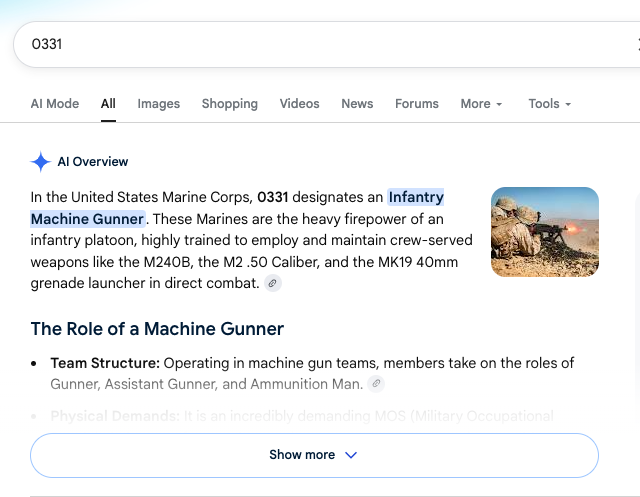Click the search box containing 0331

(x=327, y=44)
